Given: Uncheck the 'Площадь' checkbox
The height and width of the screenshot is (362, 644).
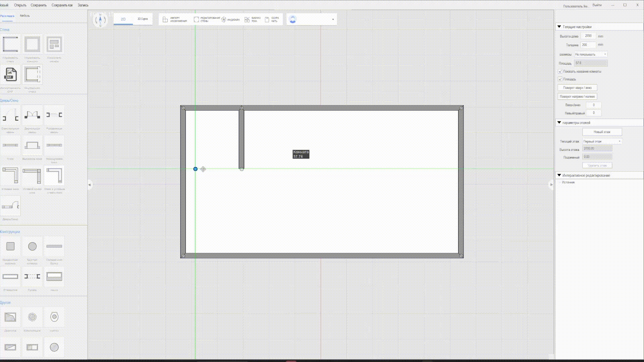Looking at the screenshot, I should pyautogui.click(x=560, y=79).
